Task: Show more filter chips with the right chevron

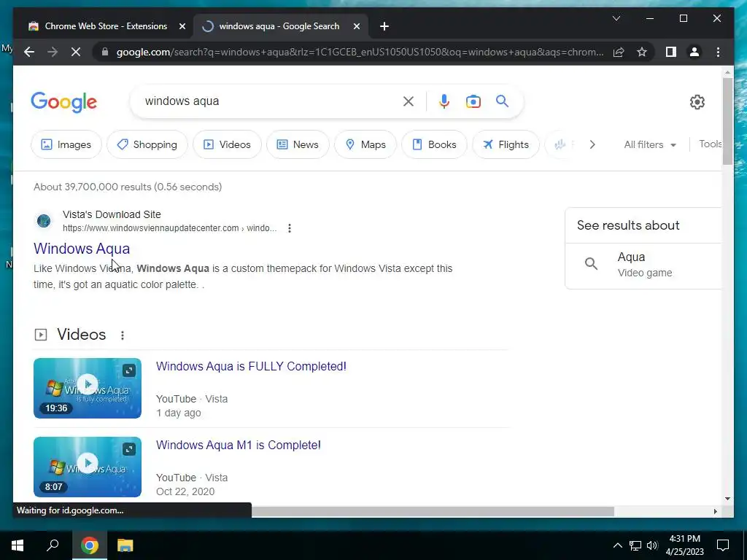Action: click(592, 145)
